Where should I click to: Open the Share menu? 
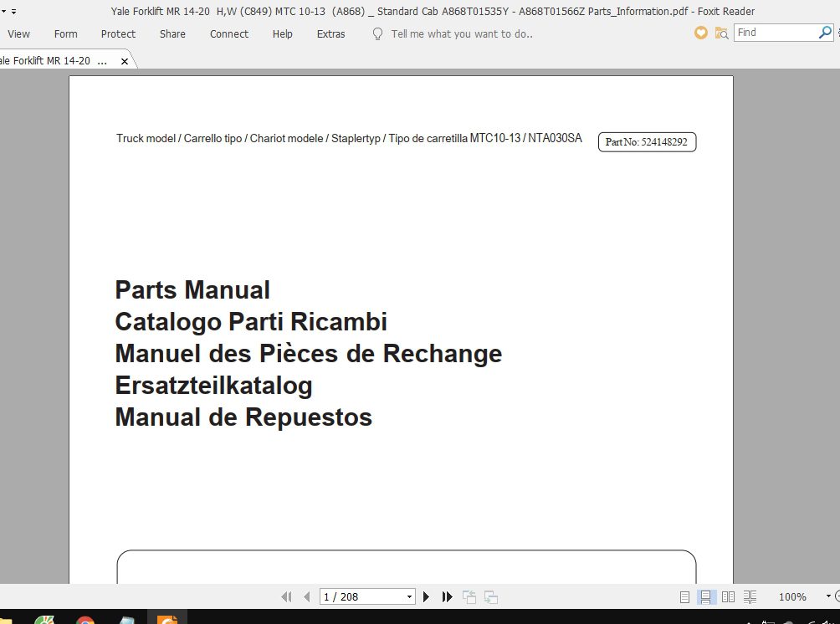point(172,33)
